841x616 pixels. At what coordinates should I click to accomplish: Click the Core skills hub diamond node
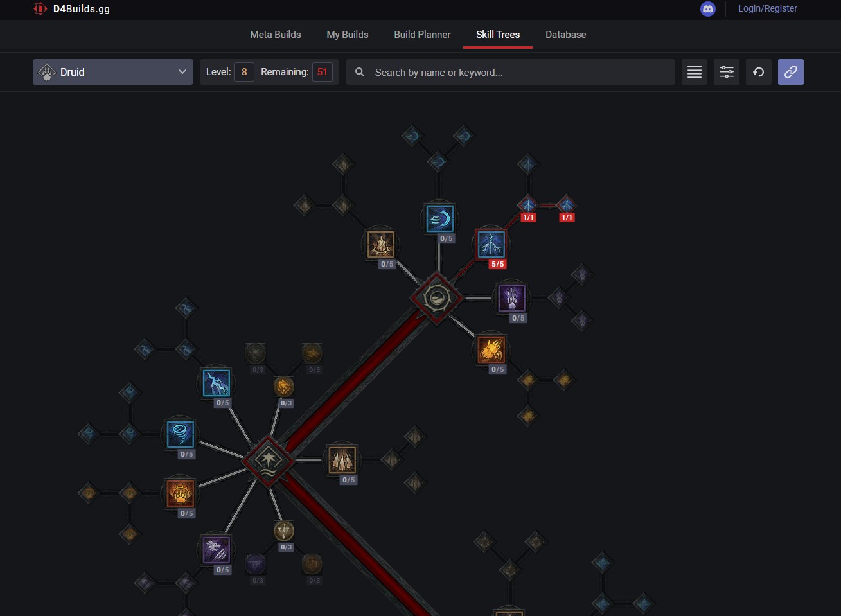click(x=268, y=461)
